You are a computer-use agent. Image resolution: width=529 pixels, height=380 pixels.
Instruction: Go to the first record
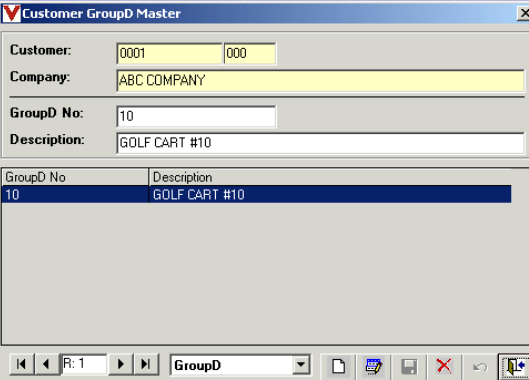point(22,364)
